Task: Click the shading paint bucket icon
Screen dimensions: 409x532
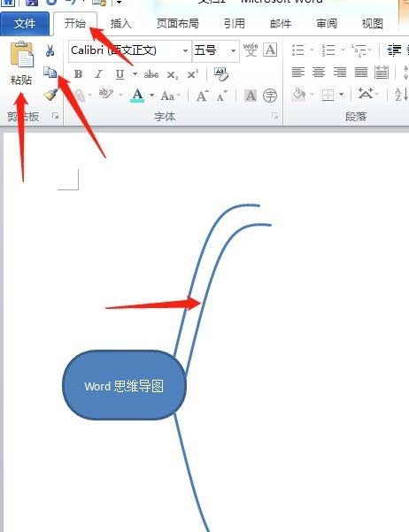Action: point(299,94)
